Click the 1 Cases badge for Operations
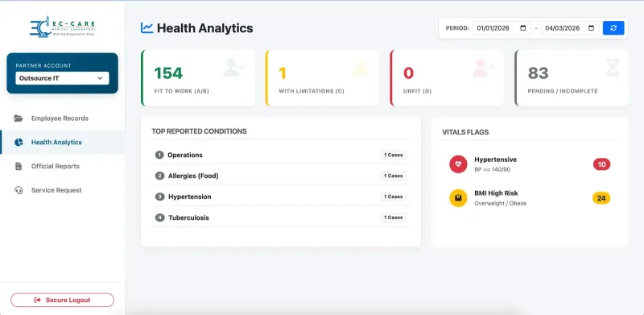 (394, 155)
